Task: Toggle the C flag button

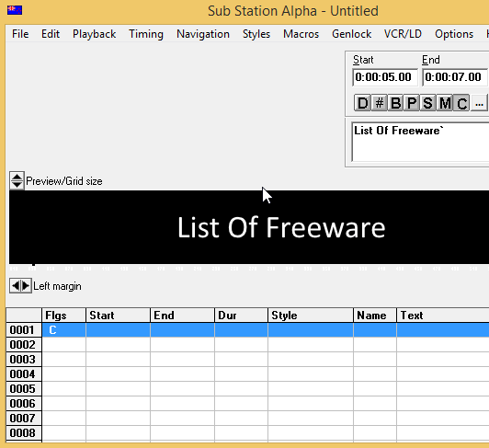Action: (x=461, y=103)
